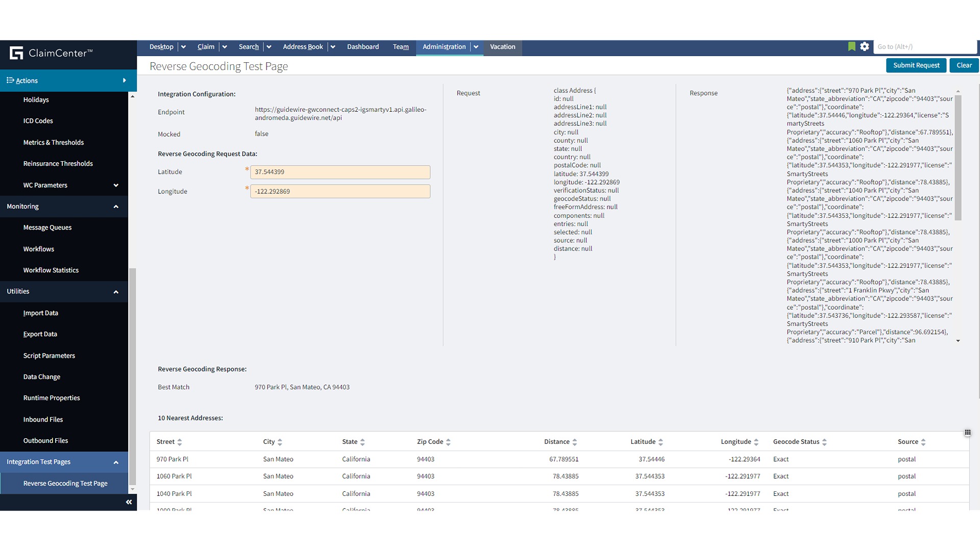Click the ClaimCenter logo
The width and height of the screenshot is (980, 551).
[16, 53]
